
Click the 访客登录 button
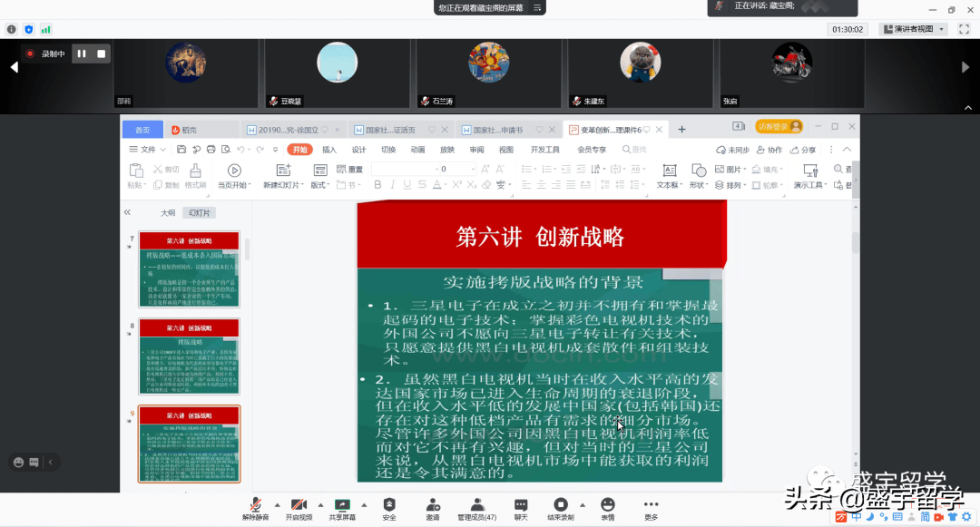tap(779, 127)
